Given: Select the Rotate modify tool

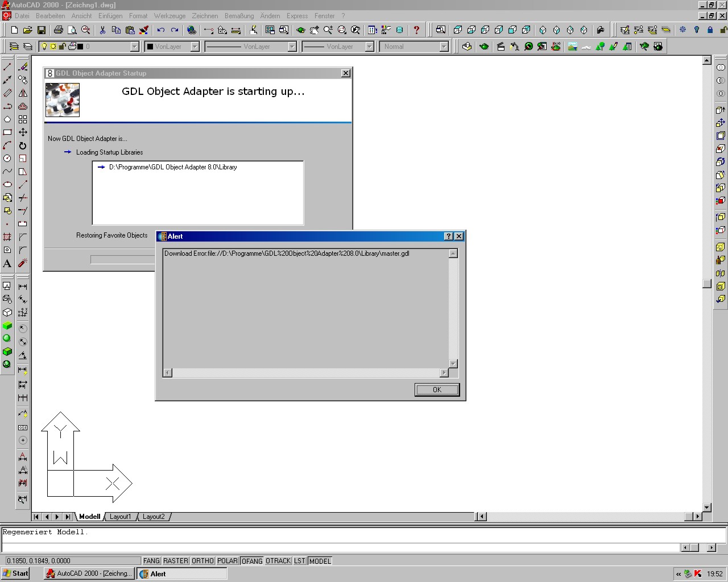Looking at the screenshot, I should (x=23, y=145).
